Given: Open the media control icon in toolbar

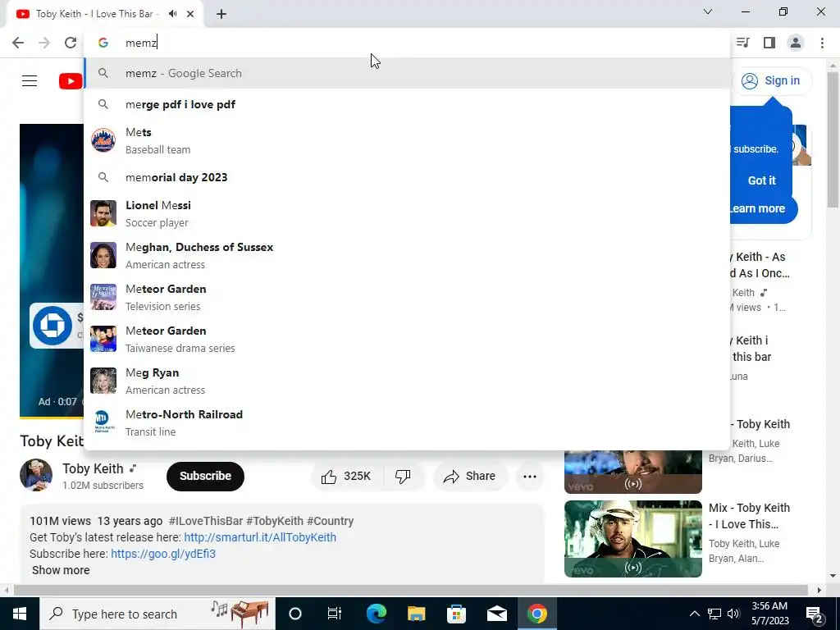Looking at the screenshot, I should [743, 43].
